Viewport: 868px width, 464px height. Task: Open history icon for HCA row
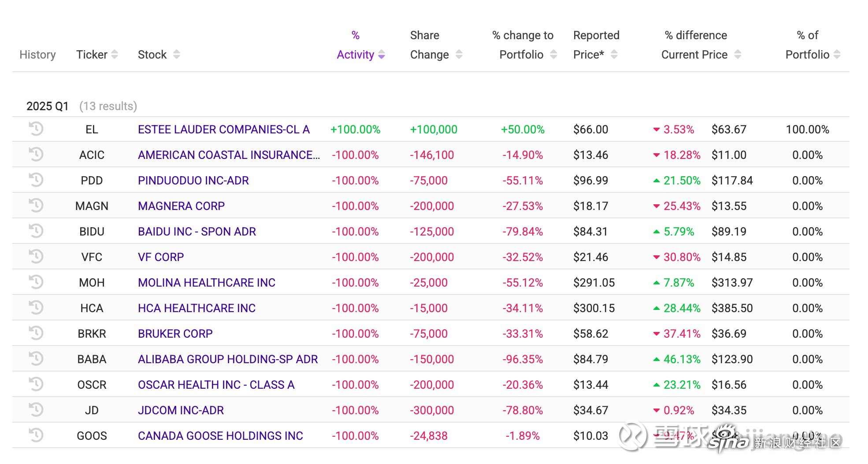(x=36, y=307)
